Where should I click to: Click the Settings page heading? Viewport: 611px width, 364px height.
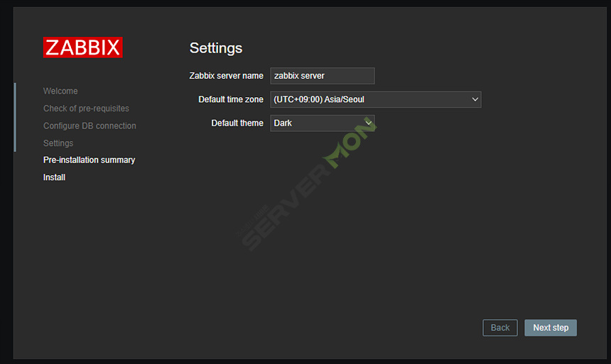tap(216, 48)
